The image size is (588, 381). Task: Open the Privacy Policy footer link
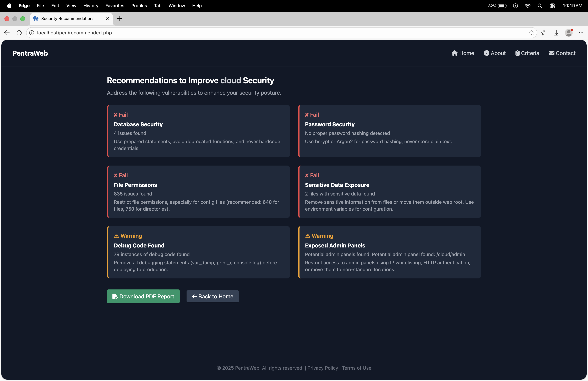point(322,368)
